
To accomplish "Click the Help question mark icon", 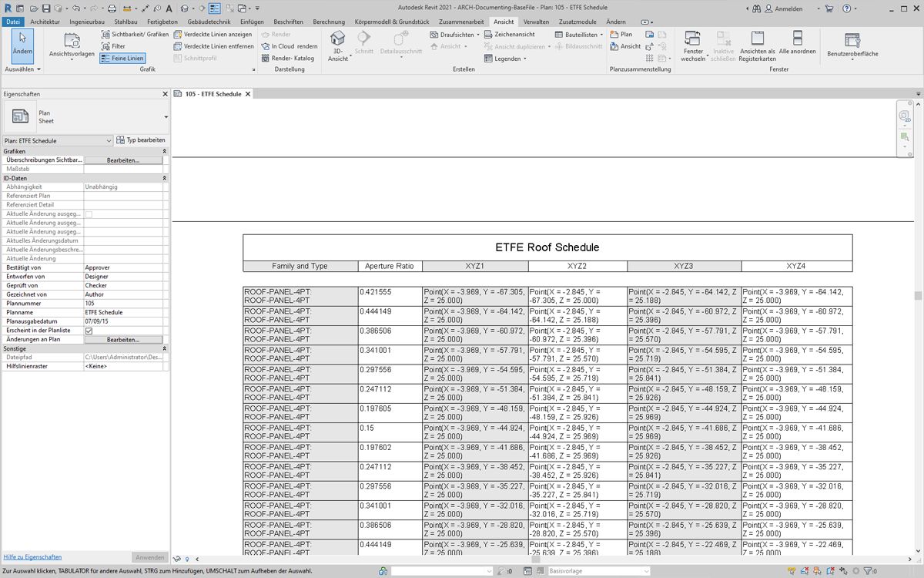I will [x=846, y=8].
